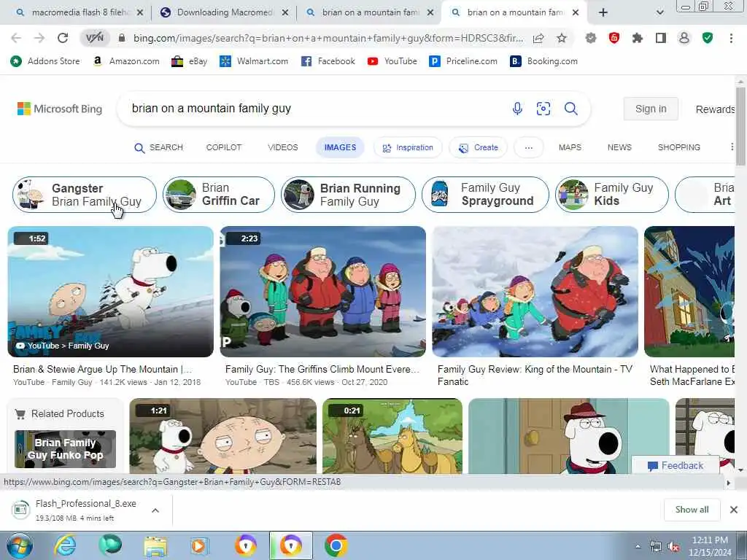
Task: Switch to the NEWS tab
Action: point(619,147)
